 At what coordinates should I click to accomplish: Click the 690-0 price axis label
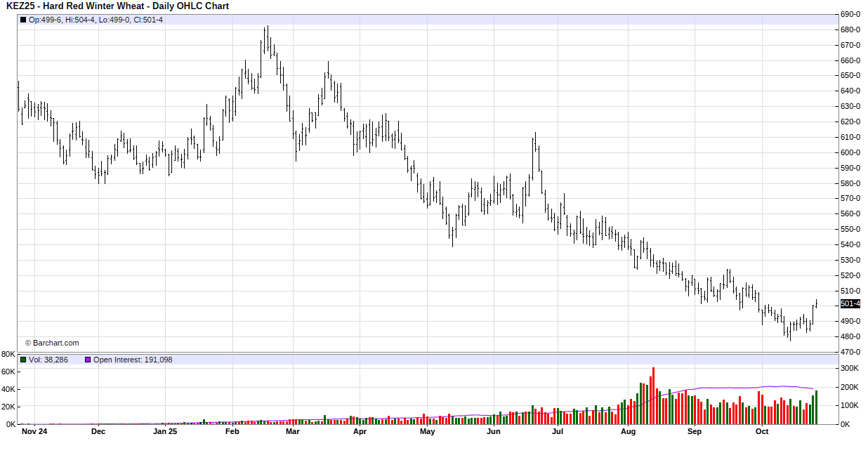pos(851,14)
